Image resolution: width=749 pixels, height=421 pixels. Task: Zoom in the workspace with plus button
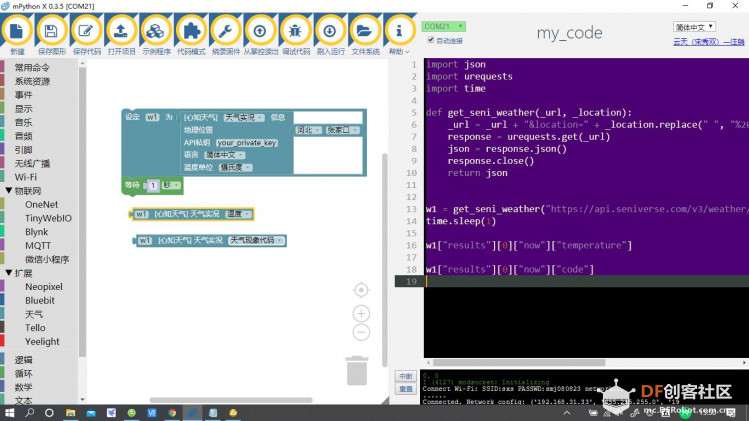coord(361,313)
